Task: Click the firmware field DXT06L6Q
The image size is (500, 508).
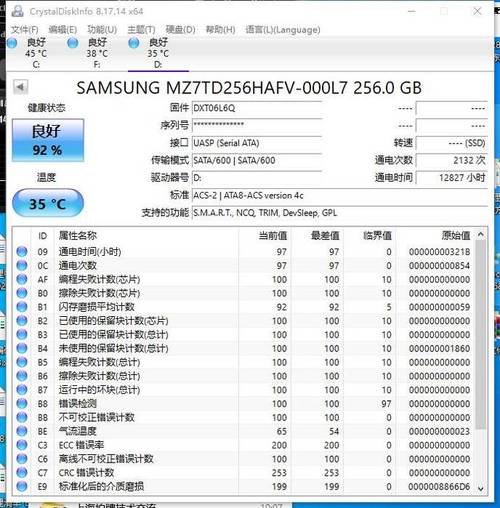Action: pos(257,108)
